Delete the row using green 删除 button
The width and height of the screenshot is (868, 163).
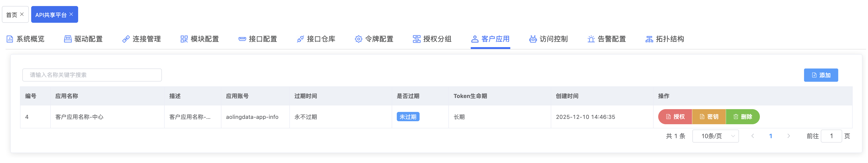(743, 117)
